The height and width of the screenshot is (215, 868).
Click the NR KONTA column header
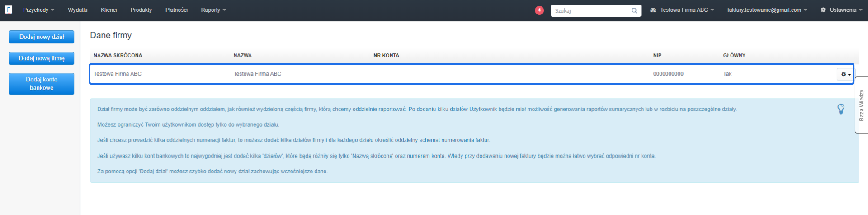(387, 56)
